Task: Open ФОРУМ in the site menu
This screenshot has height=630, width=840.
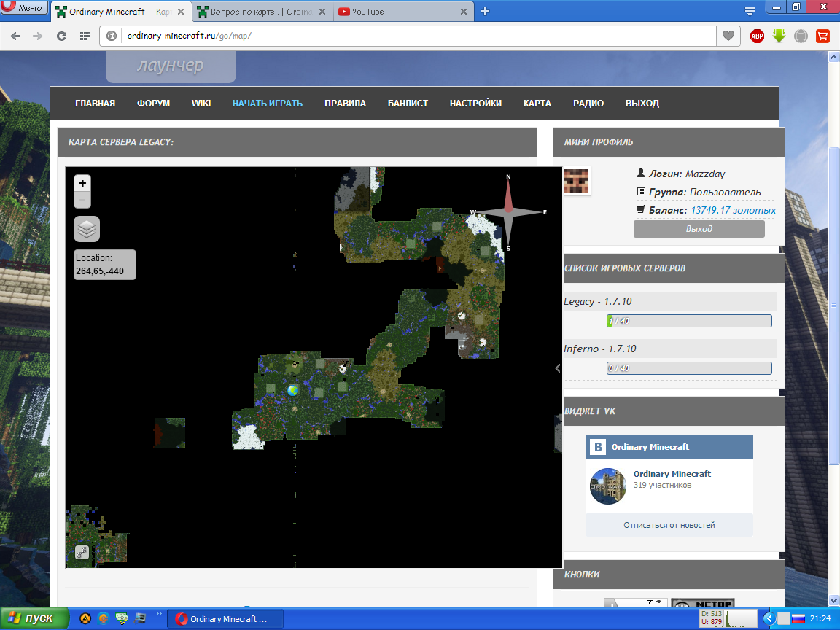Action: [x=153, y=104]
